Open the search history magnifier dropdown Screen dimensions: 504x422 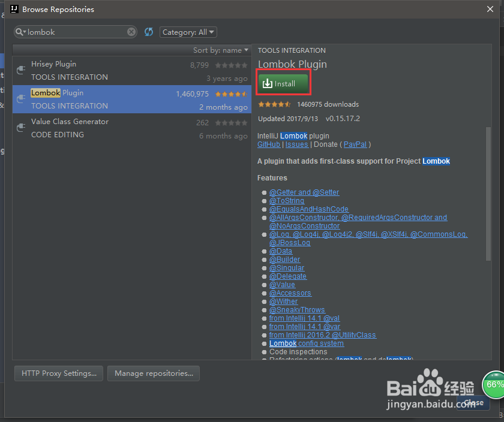click(20, 32)
